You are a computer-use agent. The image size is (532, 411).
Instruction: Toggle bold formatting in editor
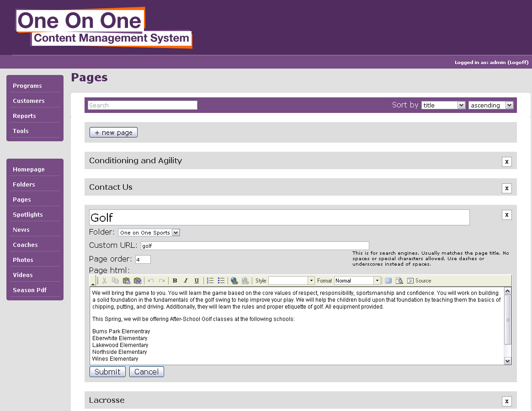(175, 281)
